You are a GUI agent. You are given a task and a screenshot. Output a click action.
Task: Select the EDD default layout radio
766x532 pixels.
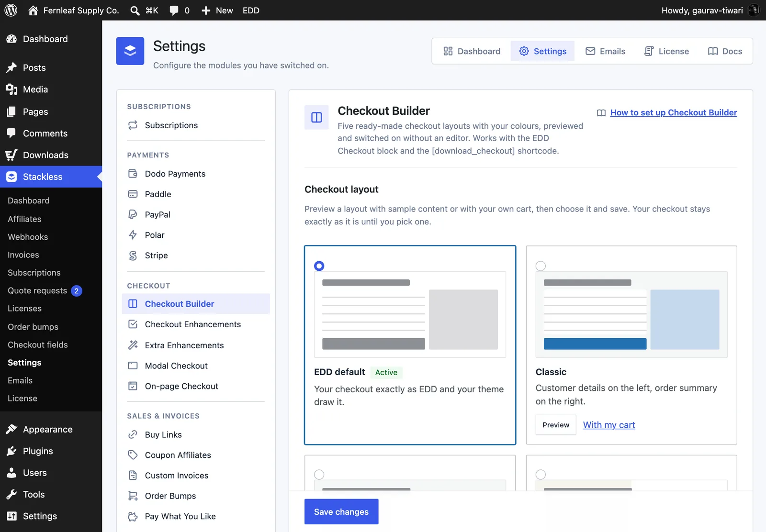coord(319,266)
